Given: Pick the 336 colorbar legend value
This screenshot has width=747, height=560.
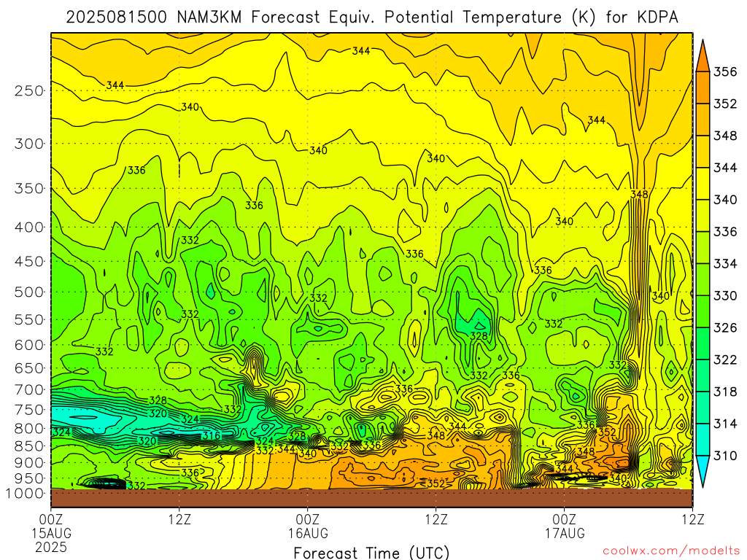Looking at the screenshot, I should [x=724, y=231].
